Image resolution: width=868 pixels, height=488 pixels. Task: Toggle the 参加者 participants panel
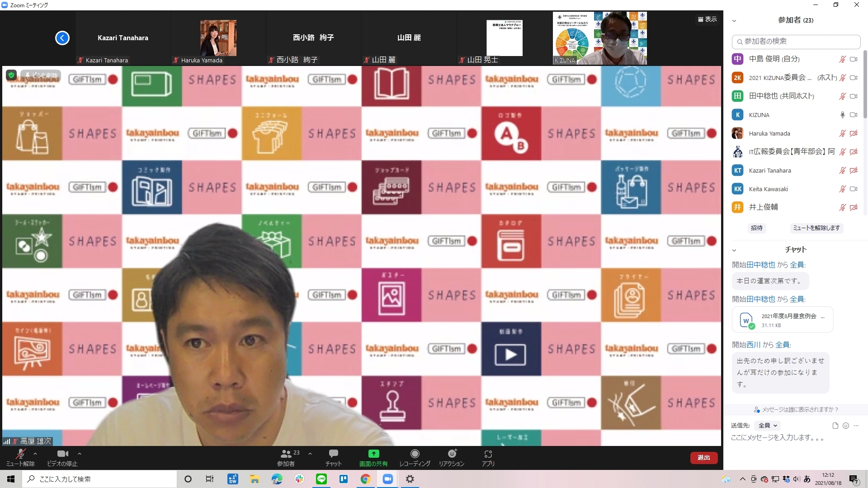coord(286,457)
